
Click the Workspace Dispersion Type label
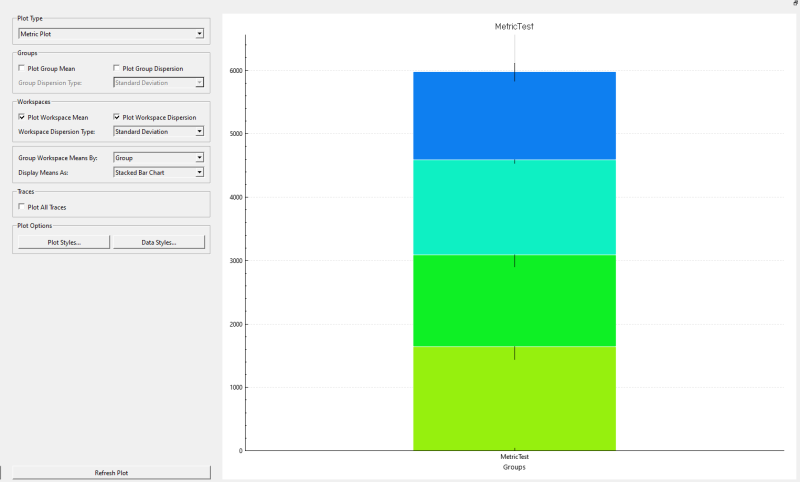[57, 132]
